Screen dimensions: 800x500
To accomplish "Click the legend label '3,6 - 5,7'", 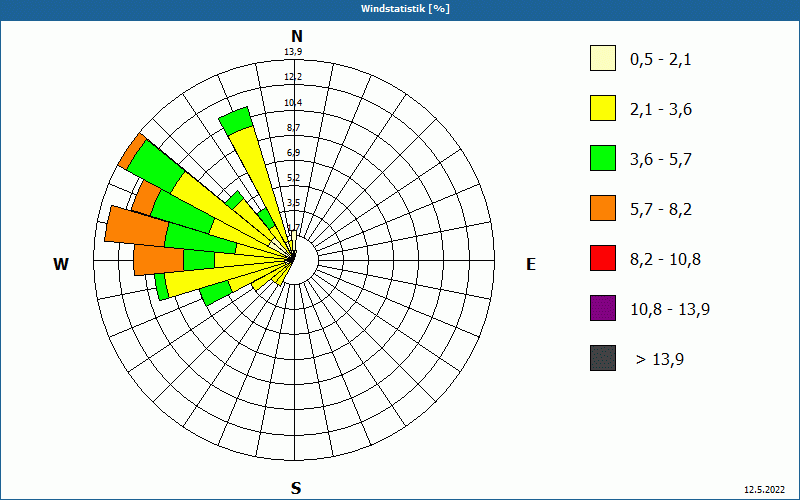I will click(661, 160).
